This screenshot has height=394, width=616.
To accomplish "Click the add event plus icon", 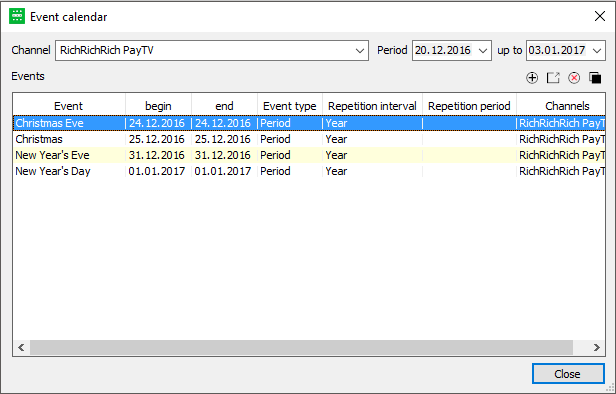I will coord(532,78).
